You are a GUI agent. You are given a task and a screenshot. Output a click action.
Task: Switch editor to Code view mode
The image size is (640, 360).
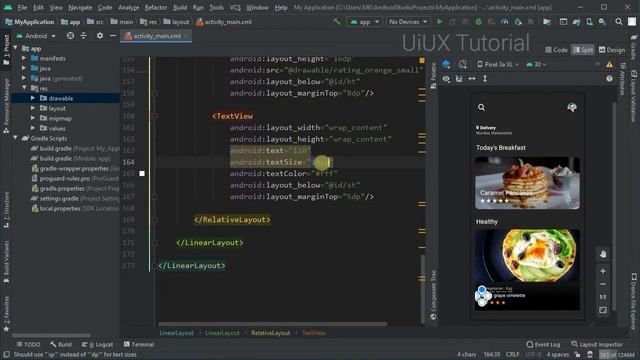556,50
